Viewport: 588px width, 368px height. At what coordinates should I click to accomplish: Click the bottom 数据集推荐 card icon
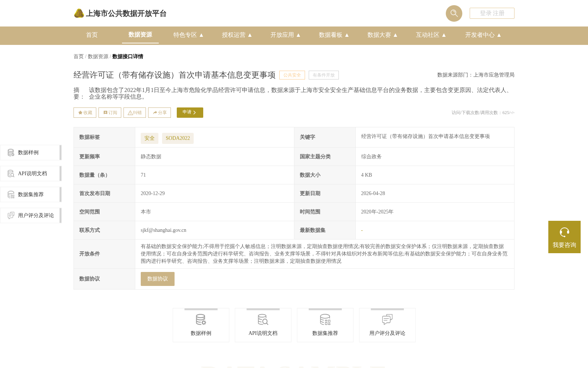[x=325, y=319]
